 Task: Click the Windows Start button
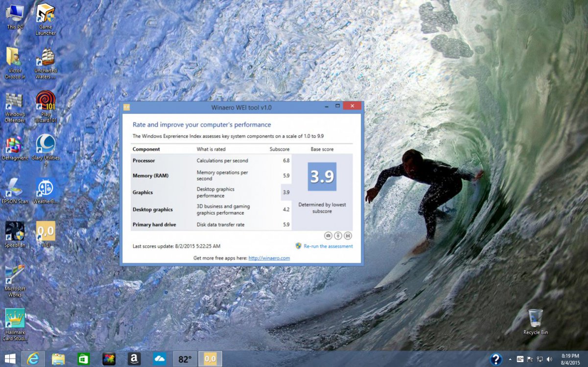(x=9, y=359)
